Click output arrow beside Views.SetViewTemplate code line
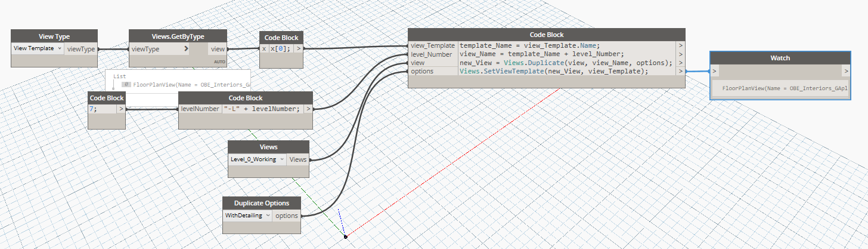Image resolution: width=868 pixels, height=249 pixels. (681, 71)
